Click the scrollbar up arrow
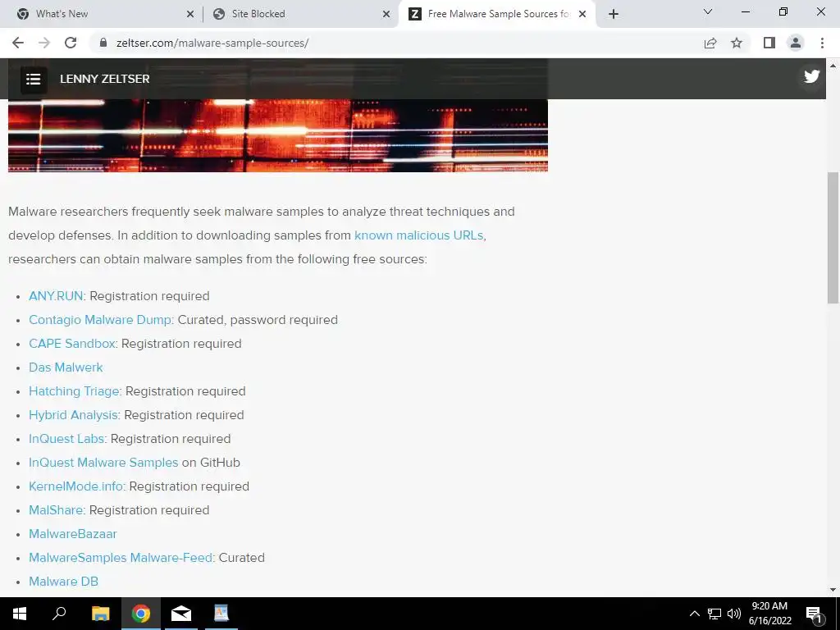Image resolution: width=840 pixels, height=630 pixels. pos(833,66)
